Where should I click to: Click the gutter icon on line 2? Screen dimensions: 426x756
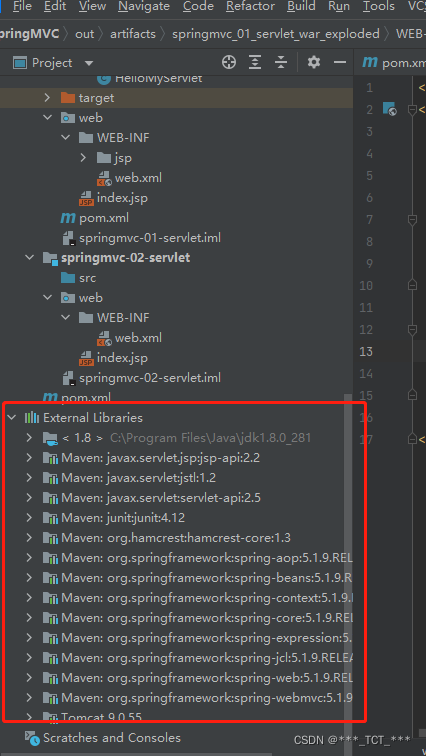pyautogui.click(x=389, y=109)
